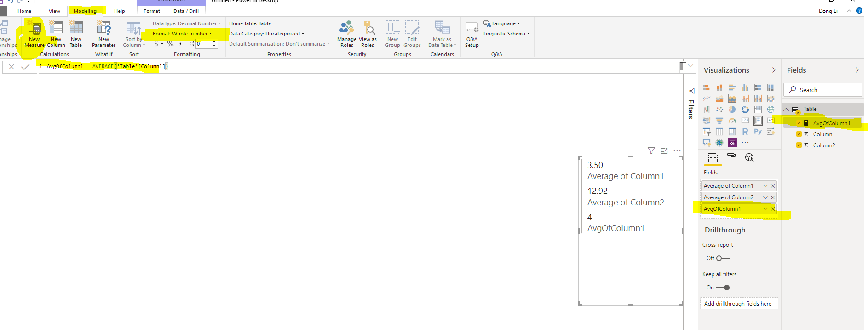
Task: Select the scatter chart visual
Action: point(719,110)
